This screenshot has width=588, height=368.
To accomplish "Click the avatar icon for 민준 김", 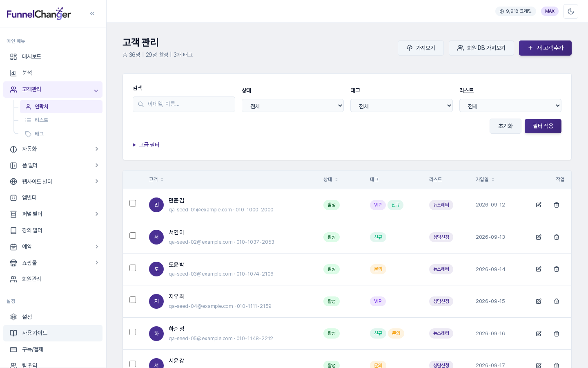I will tap(156, 205).
